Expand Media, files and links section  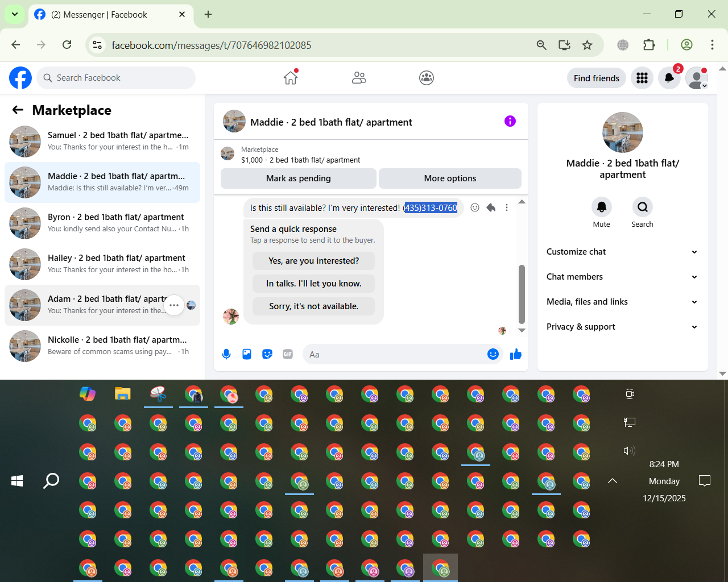click(x=623, y=302)
